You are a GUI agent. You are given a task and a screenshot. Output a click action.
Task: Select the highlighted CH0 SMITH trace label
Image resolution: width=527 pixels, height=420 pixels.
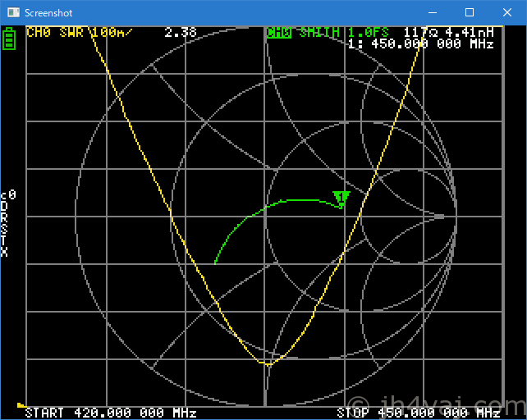pyautogui.click(x=303, y=33)
